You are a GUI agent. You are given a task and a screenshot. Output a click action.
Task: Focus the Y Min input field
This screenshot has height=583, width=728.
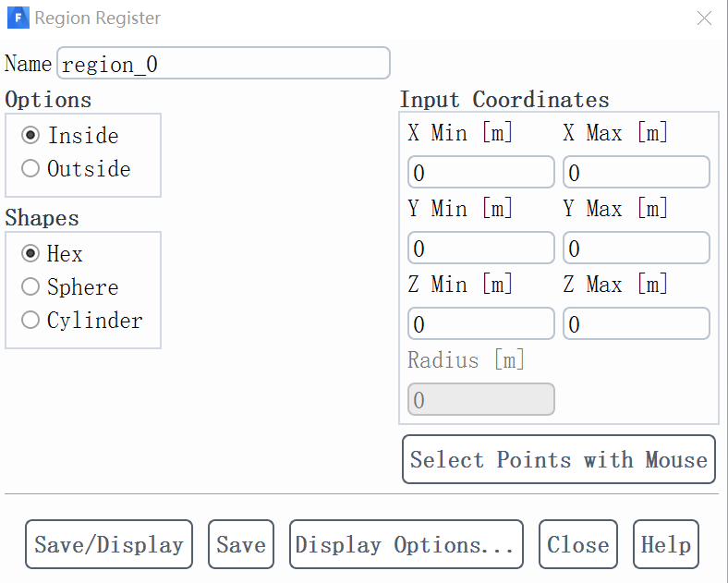click(480, 249)
